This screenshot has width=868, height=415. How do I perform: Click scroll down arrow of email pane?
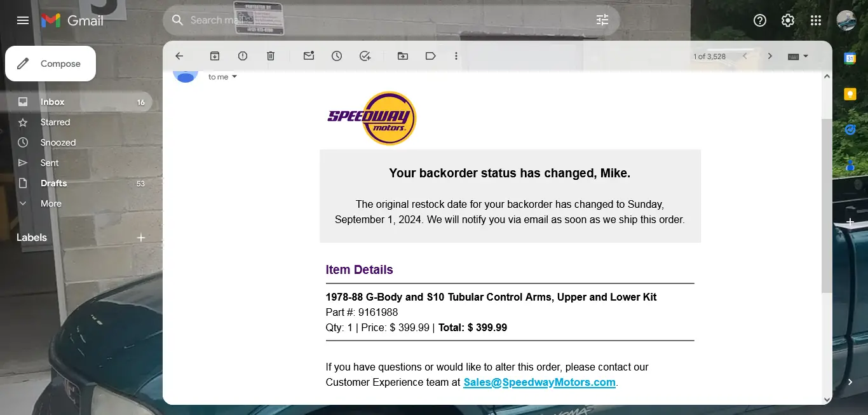click(x=827, y=399)
